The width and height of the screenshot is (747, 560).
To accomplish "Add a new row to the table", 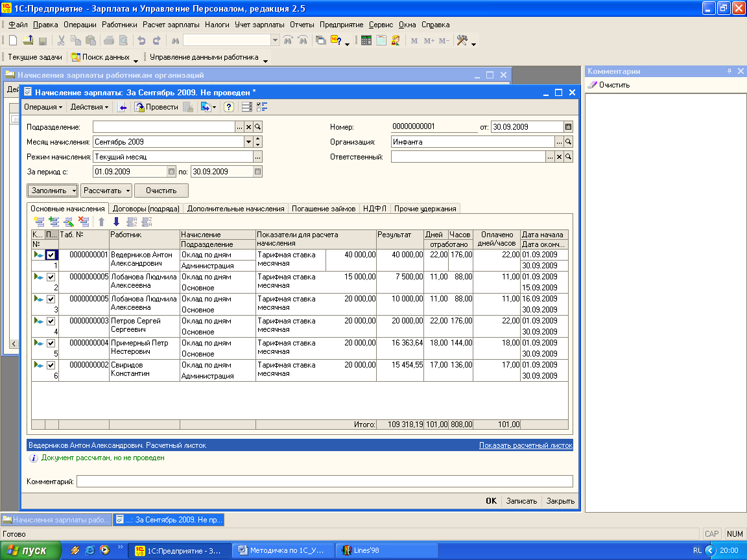I will tap(39, 222).
